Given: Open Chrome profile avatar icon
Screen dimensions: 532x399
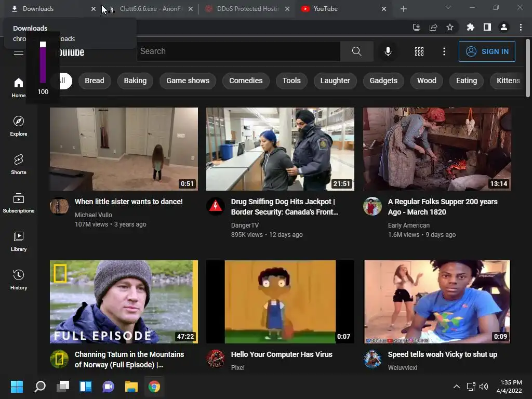Looking at the screenshot, I should click(x=504, y=27).
